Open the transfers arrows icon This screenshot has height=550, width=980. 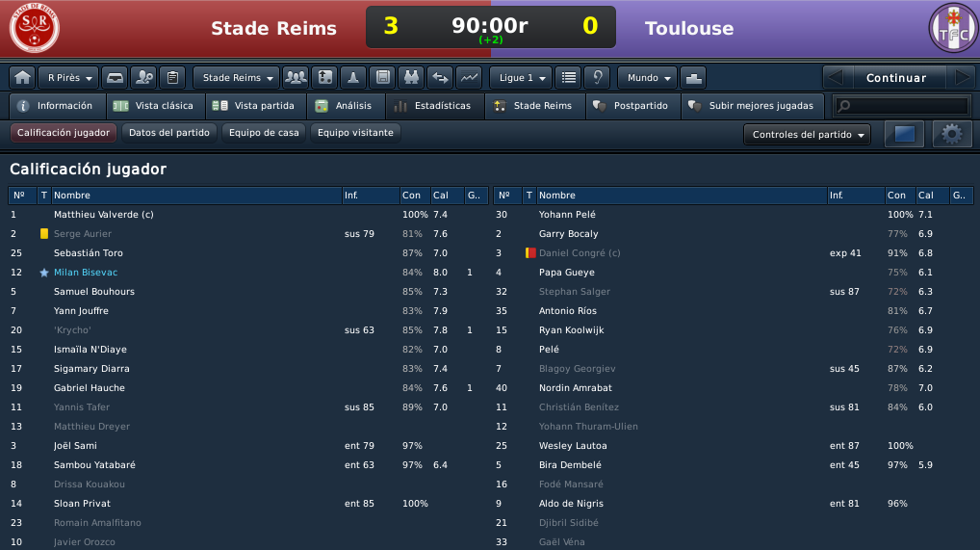(440, 78)
